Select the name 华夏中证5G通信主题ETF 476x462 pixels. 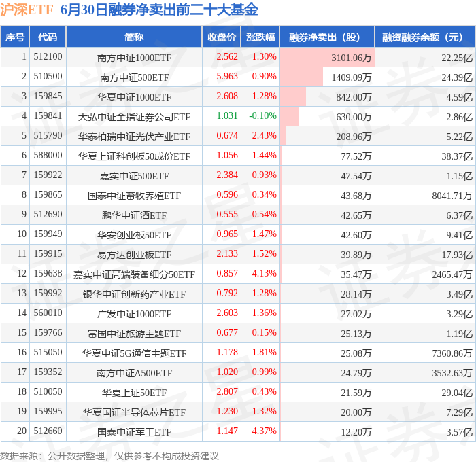pos(134,353)
